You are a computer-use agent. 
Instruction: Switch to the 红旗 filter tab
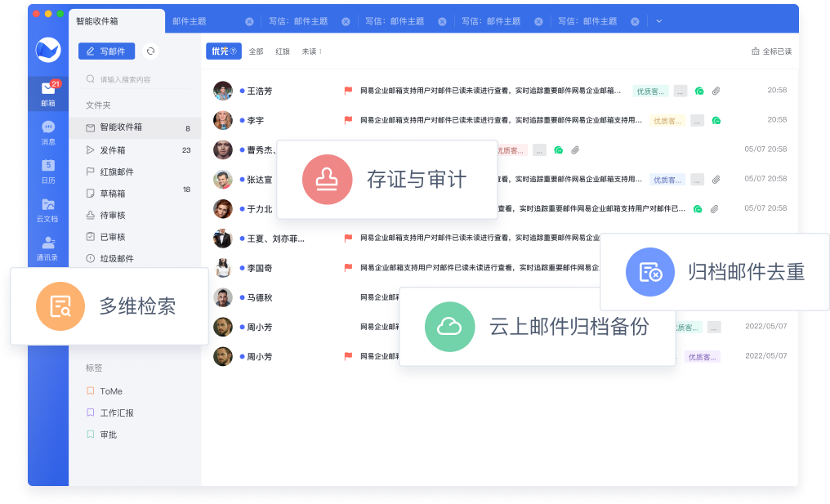pyautogui.click(x=283, y=51)
